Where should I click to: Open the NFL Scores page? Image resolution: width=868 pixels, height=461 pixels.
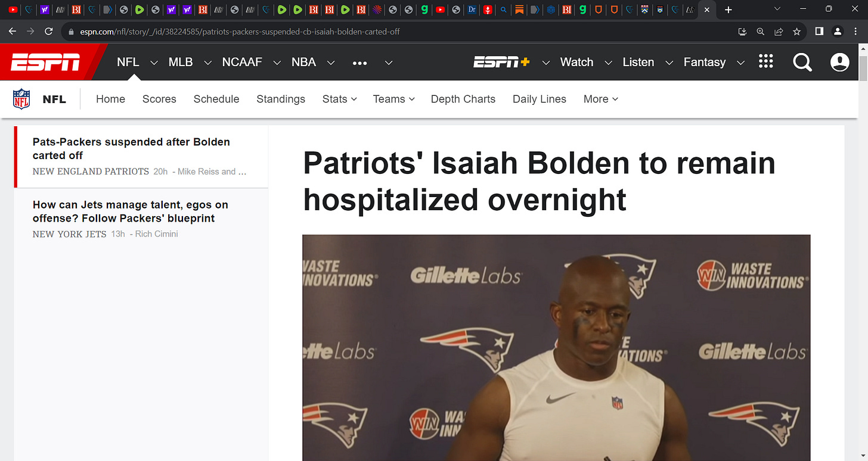159,99
